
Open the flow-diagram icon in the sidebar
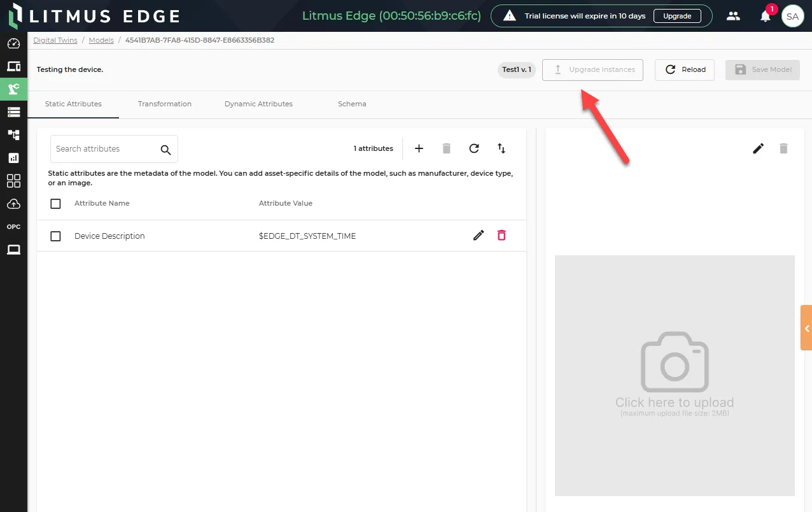(x=13, y=135)
